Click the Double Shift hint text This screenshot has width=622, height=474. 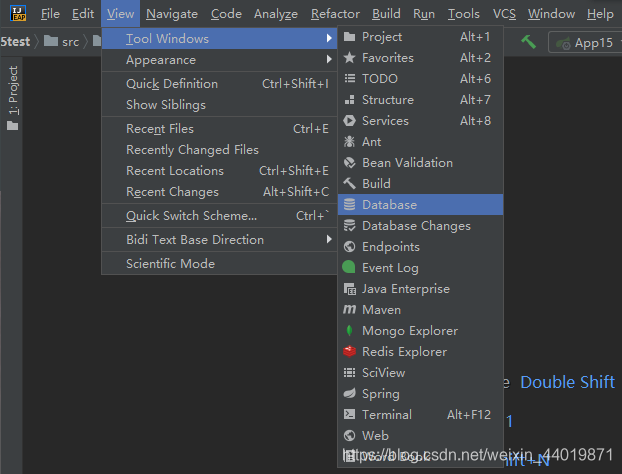point(567,382)
